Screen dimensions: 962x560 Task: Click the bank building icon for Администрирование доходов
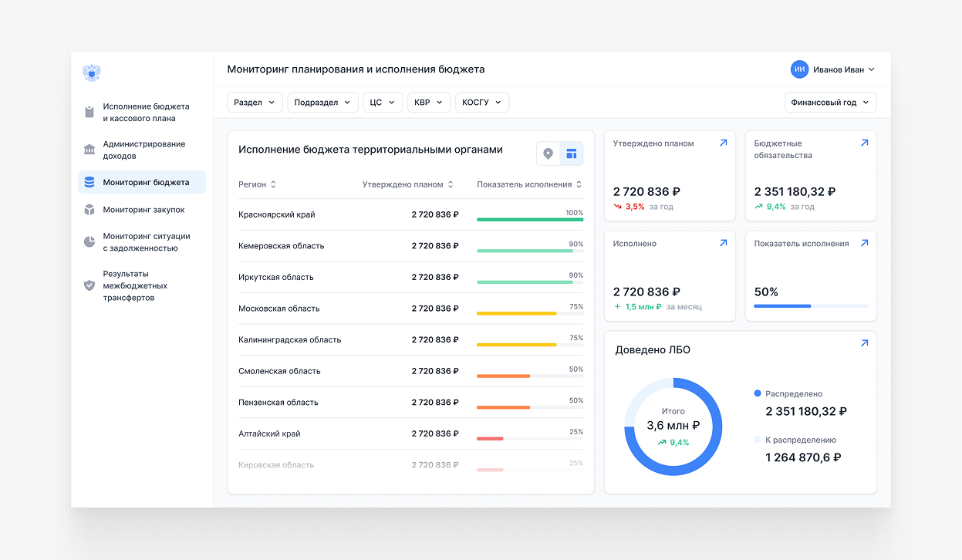(89, 150)
